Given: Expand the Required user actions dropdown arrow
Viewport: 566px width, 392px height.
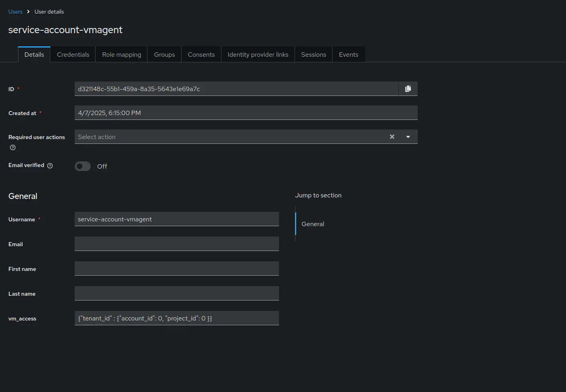Looking at the screenshot, I should 408,137.
